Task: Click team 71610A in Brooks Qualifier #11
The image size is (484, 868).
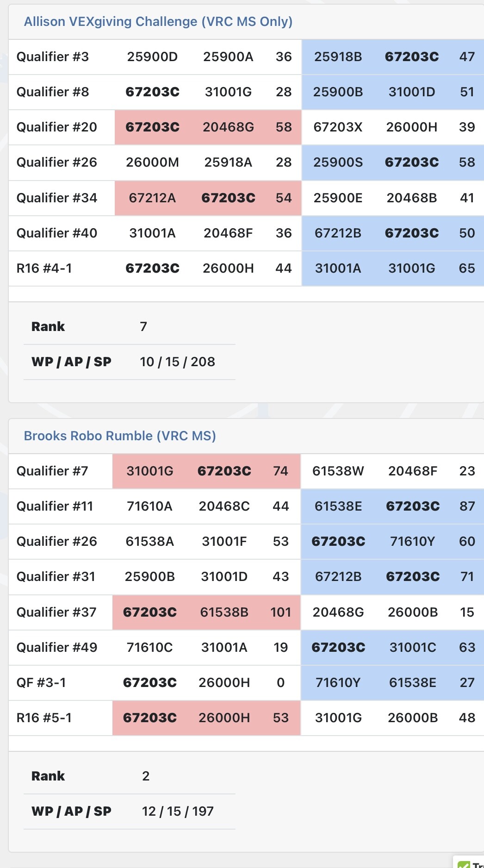Action: (x=149, y=506)
